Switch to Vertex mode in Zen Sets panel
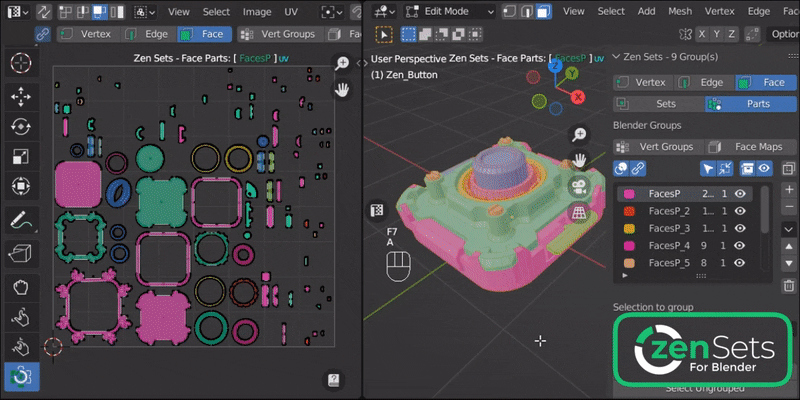Viewport: 800px width, 400px height. (643, 82)
